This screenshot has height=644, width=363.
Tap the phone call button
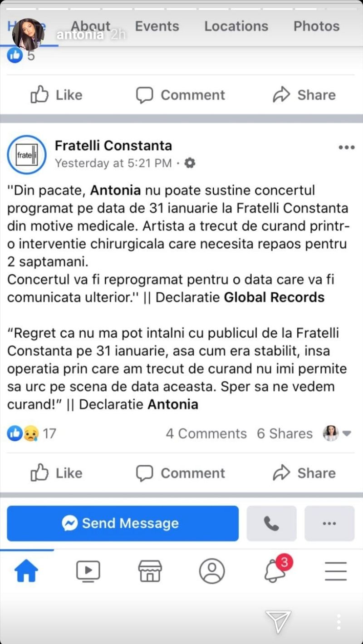tap(271, 523)
